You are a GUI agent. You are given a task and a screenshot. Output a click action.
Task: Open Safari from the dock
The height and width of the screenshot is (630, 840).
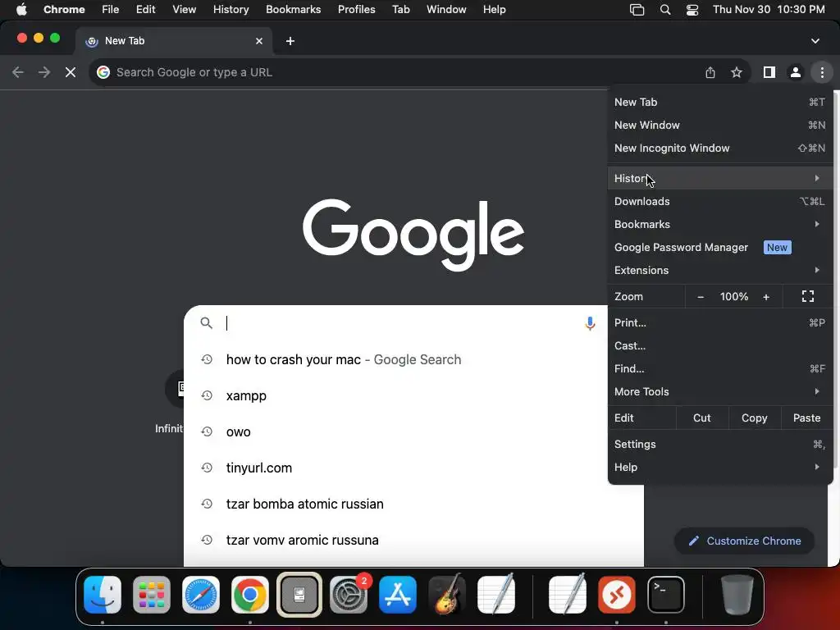[201, 595]
